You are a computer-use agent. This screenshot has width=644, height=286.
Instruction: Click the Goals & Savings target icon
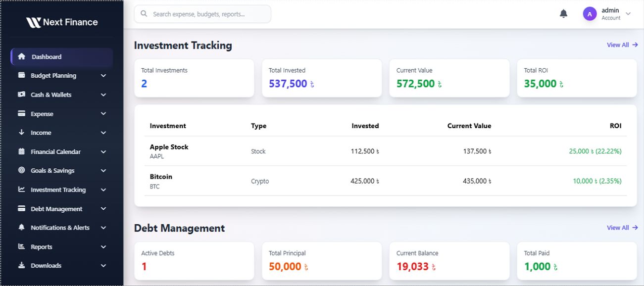21,170
